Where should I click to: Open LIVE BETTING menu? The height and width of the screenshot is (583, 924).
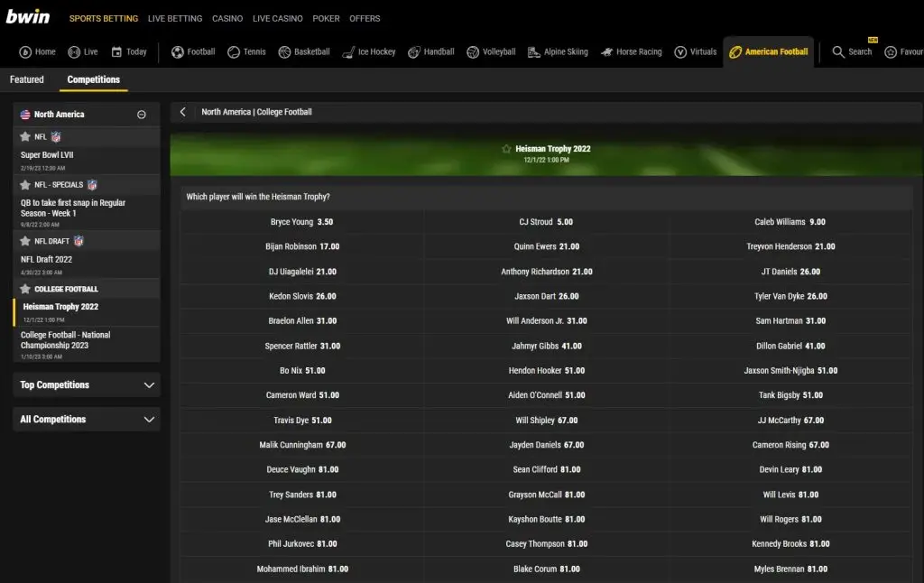(x=175, y=18)
